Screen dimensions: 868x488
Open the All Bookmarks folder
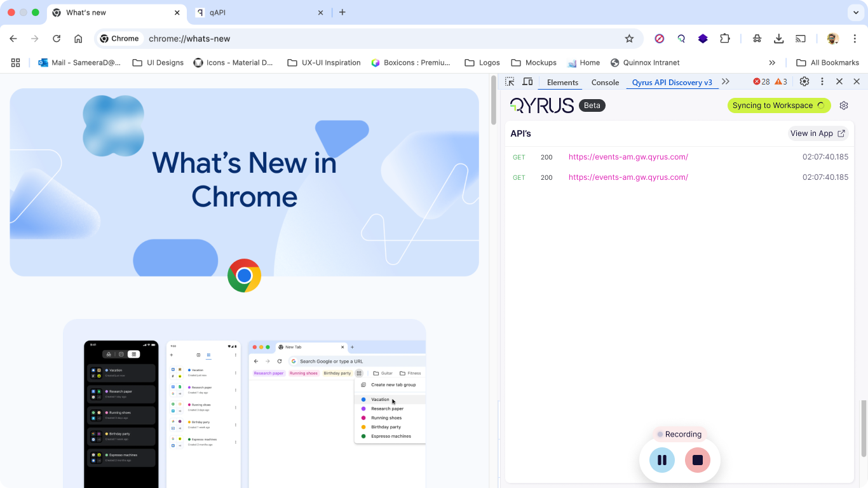[x=827, y=62]
